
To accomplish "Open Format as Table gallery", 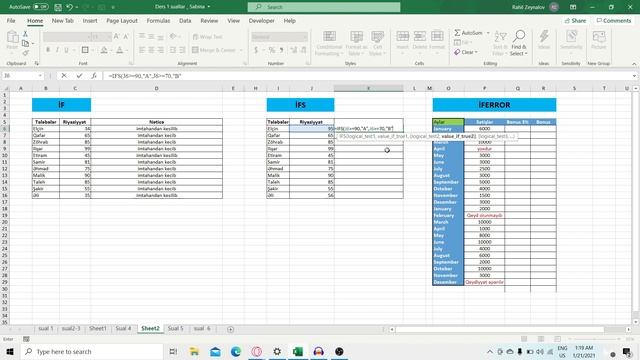I will [356, 43].
